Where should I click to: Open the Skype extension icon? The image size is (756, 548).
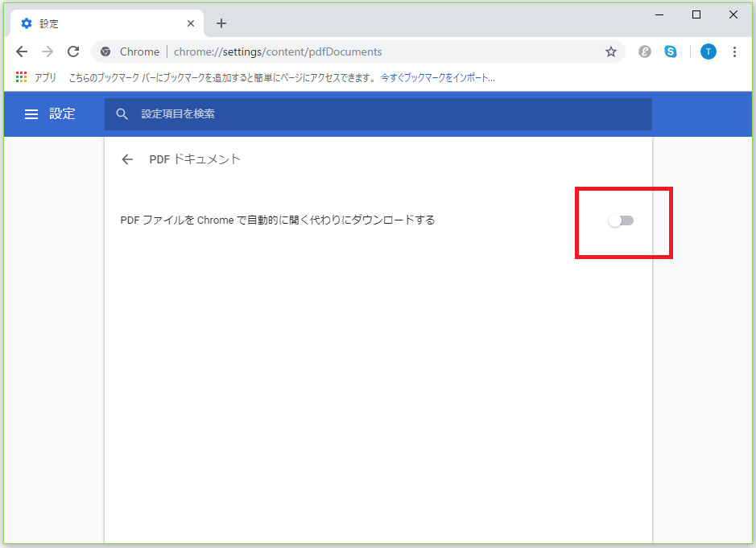pyautogui.click(x=671, y=52)
